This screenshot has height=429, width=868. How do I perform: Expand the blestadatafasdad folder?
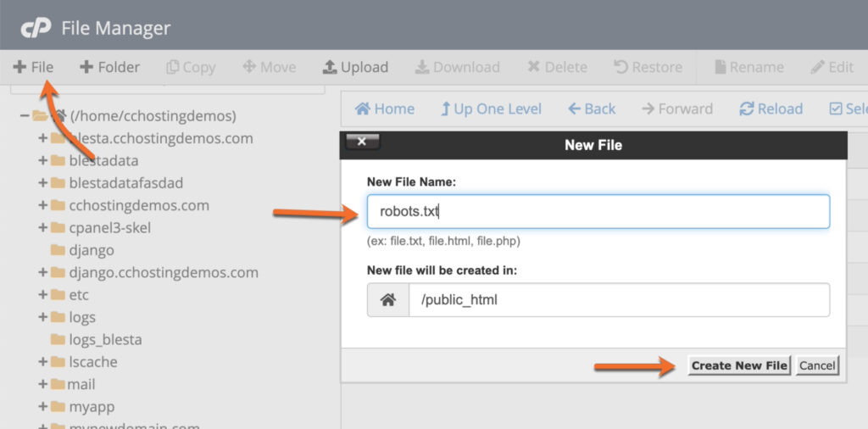(42, 183)
